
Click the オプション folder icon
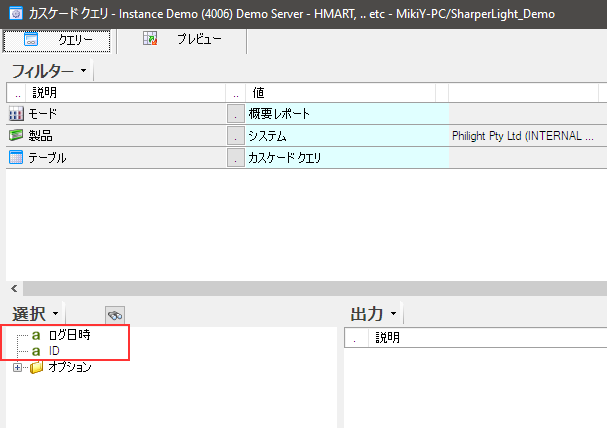[37, 367]
